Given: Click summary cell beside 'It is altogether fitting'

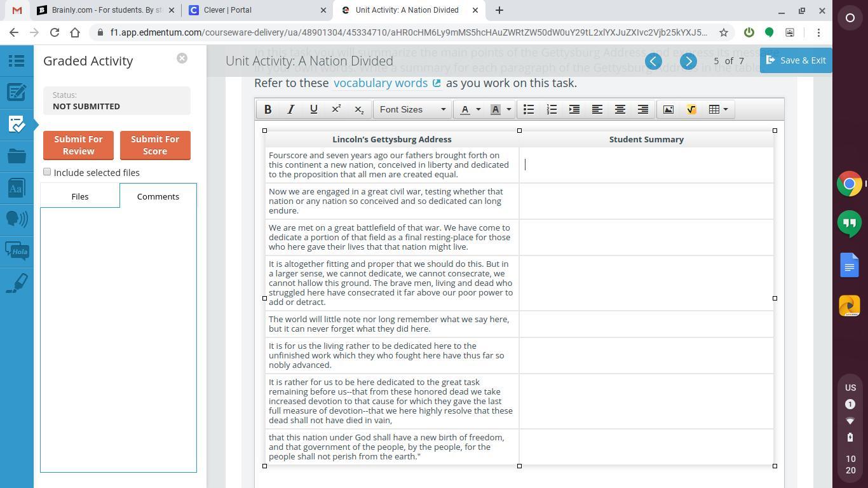Looking at the screenshot, I should coord(646,283).
